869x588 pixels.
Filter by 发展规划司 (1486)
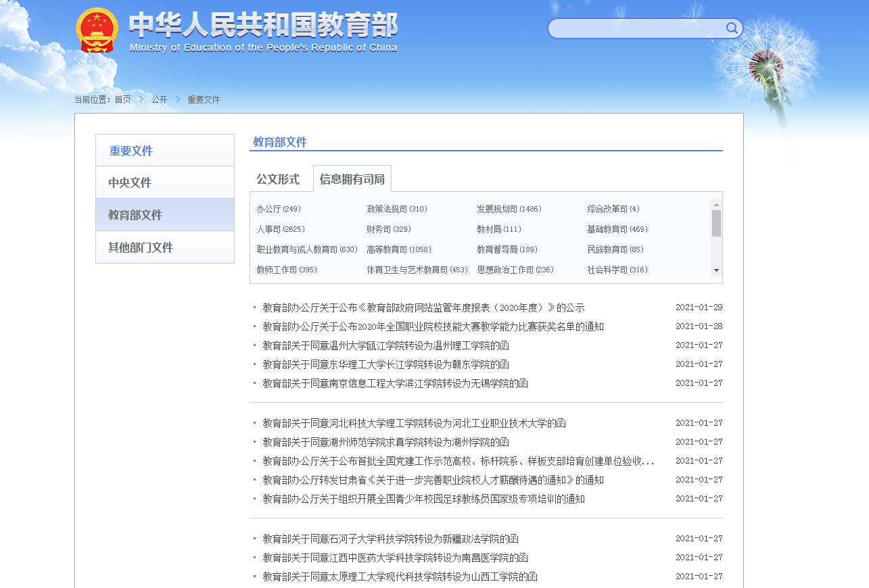point(509,210)
